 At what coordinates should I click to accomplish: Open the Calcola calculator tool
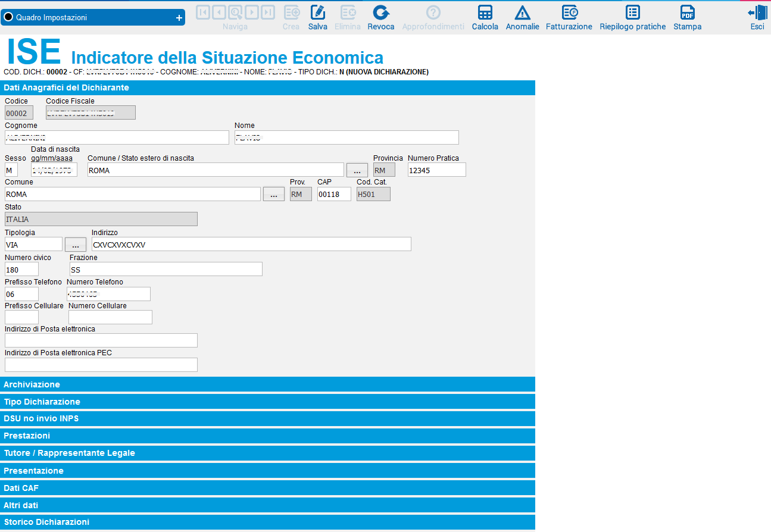[485, 12]
